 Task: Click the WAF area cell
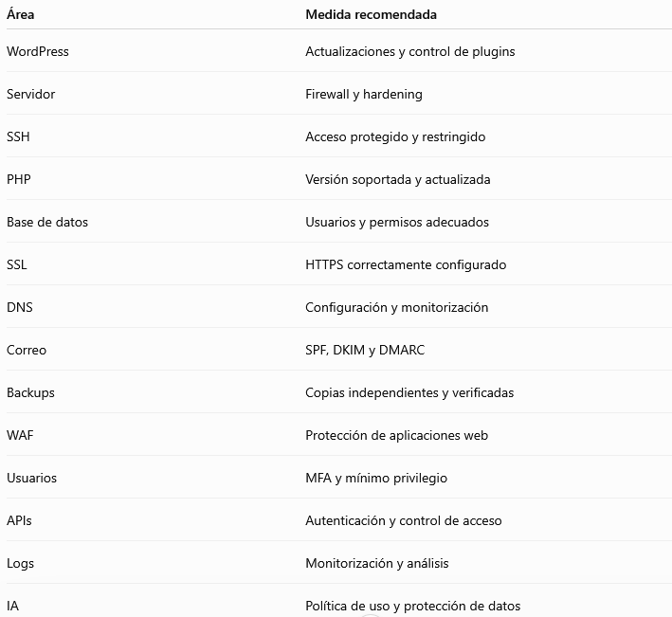(x=20, y=435)
